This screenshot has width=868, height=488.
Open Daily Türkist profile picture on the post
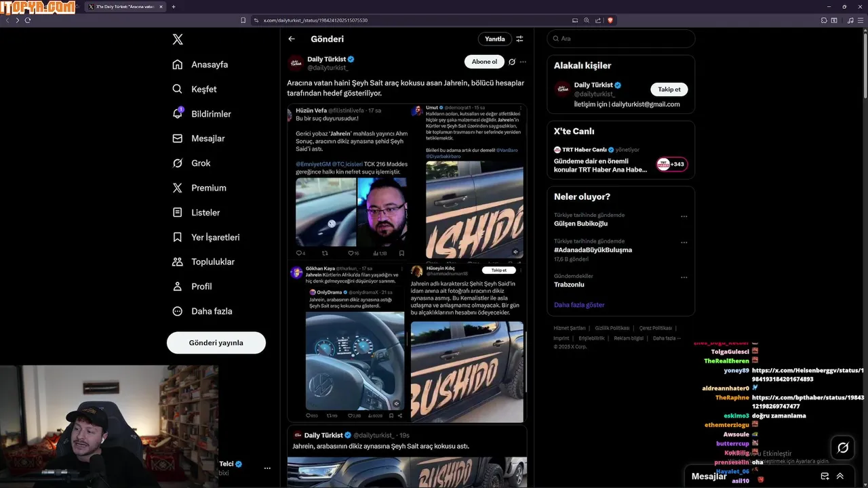coord(296,63)
